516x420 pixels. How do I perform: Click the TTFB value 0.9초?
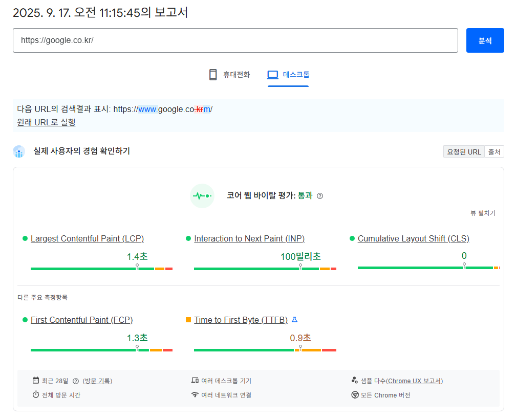(x=300, y=338)
